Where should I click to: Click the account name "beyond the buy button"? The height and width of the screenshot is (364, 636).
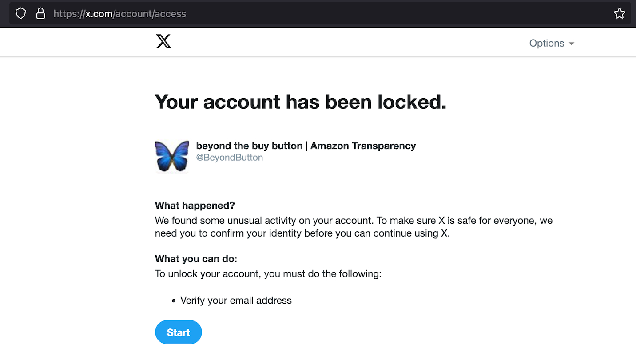pos(249,146)
